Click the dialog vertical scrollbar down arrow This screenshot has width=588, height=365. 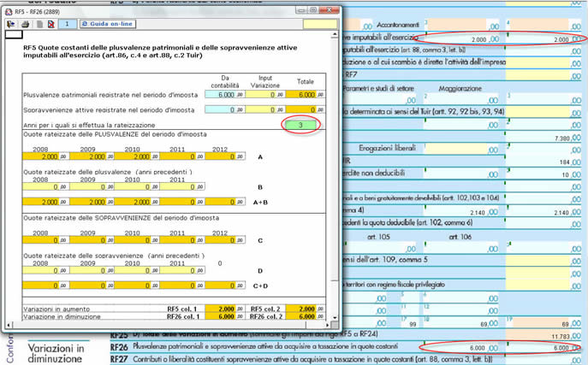pyautogui.click(x=333, y=317)
